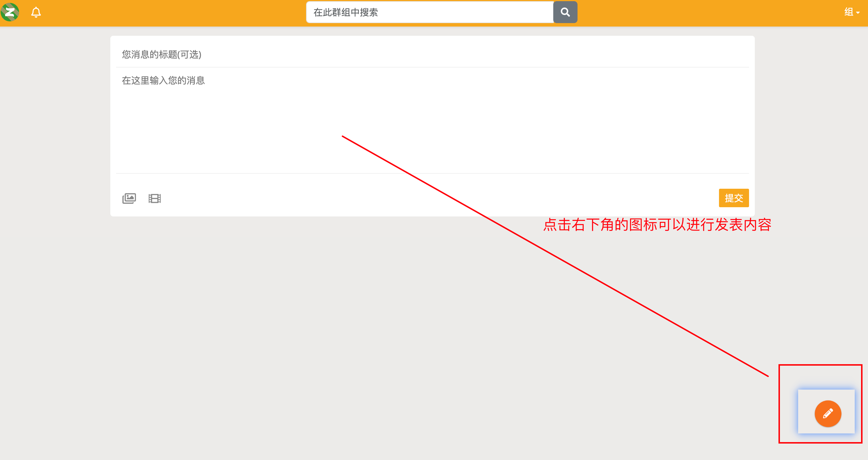868x460 pixels.
Task: Click the magnifying glass search button
Action: pos(565,12)
